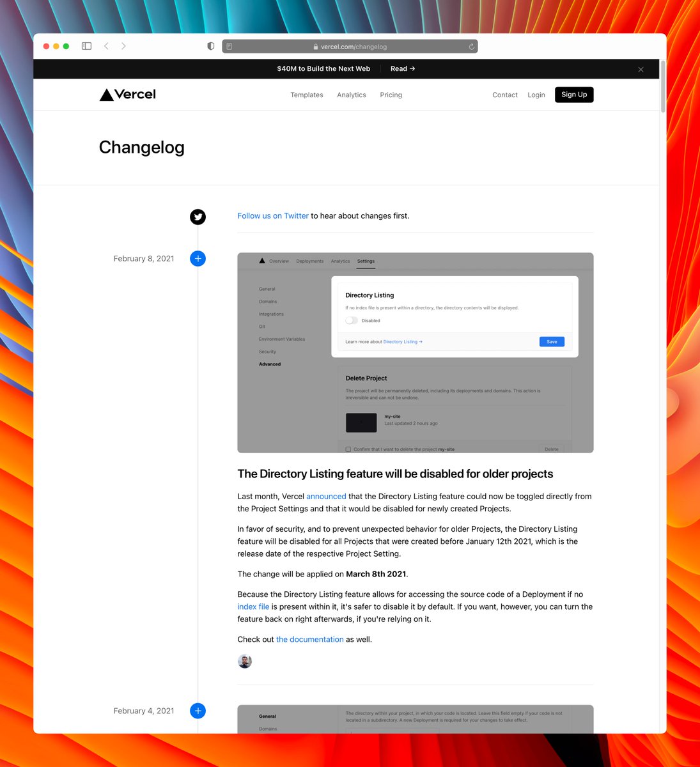The image size is (700, 767).
Task: Click the Vercel logo in the header
Action: 128,95
